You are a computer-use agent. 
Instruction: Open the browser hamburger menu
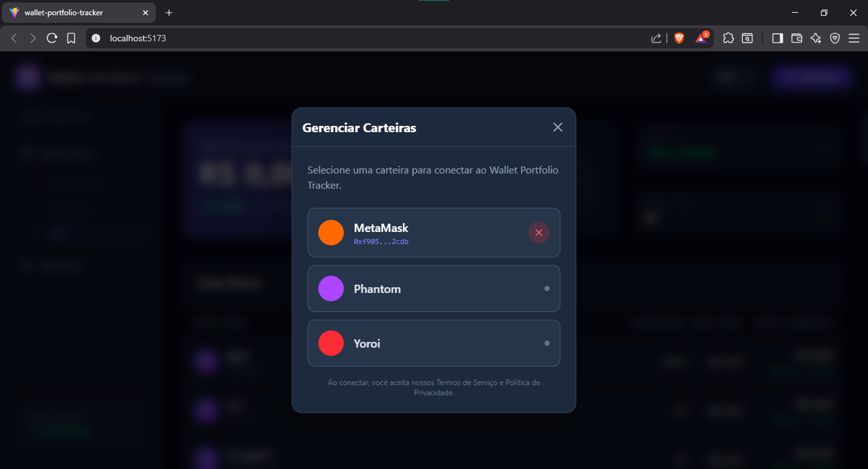click(x=855, y=37)
